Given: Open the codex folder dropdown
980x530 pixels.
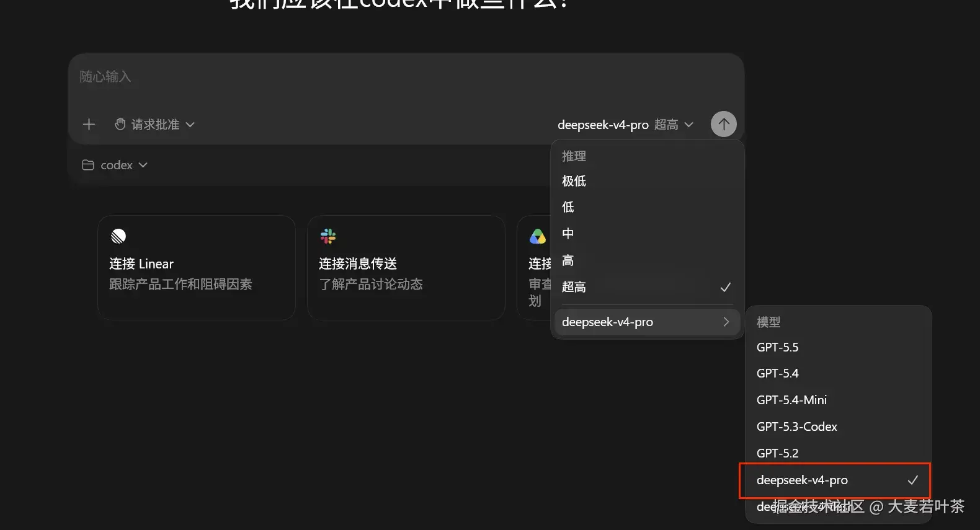Looking at the screenshot, I should [x=115, y=165].
